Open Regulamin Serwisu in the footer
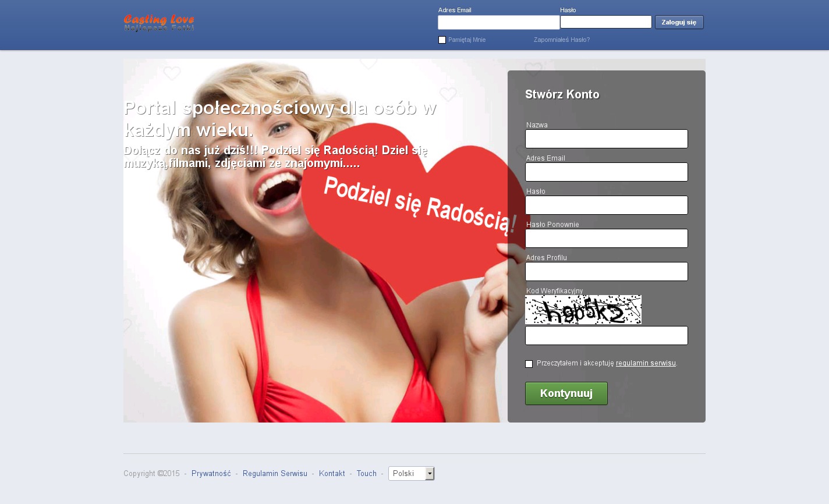The image size is (829, 504). (x=275, y=474)
